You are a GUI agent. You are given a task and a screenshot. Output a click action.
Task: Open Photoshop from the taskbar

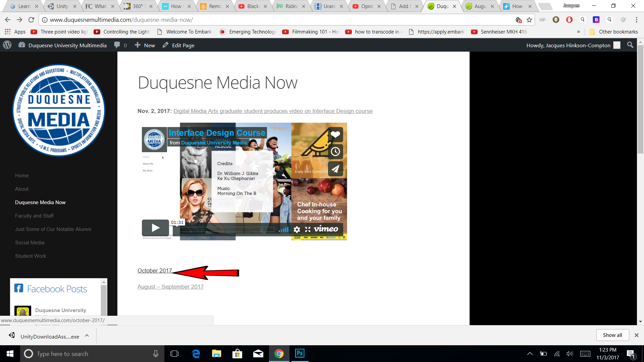pyautogui.click(x=300, y=353)
